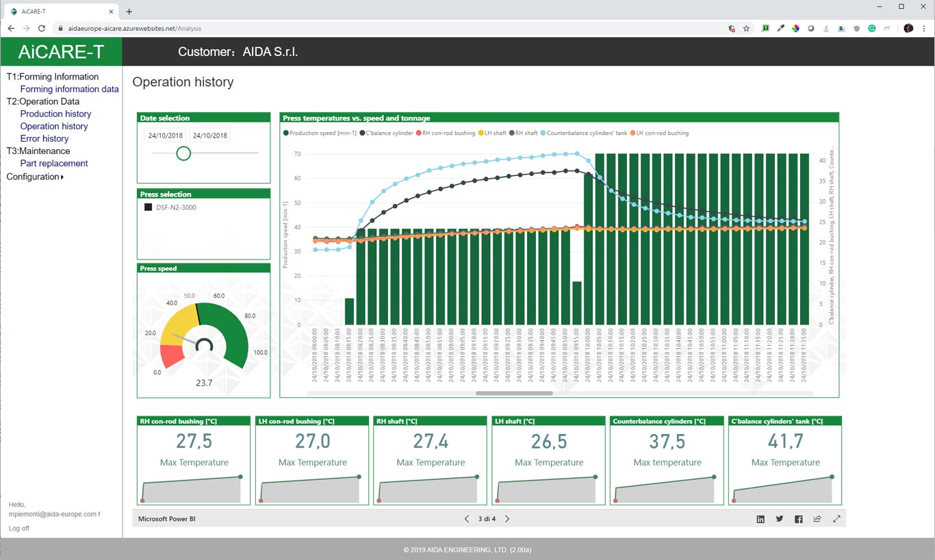
Task: Click the Log off link
Action: [x=19, y=529]
